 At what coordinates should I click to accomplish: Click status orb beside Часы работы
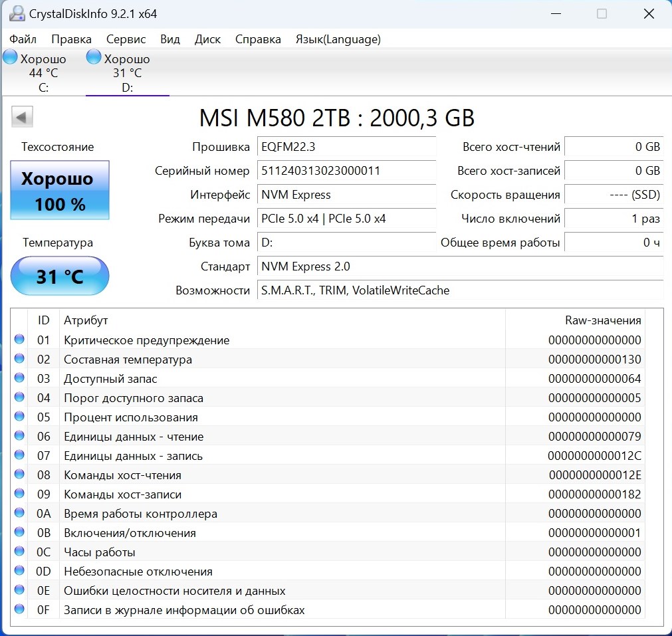coord(19,552)
